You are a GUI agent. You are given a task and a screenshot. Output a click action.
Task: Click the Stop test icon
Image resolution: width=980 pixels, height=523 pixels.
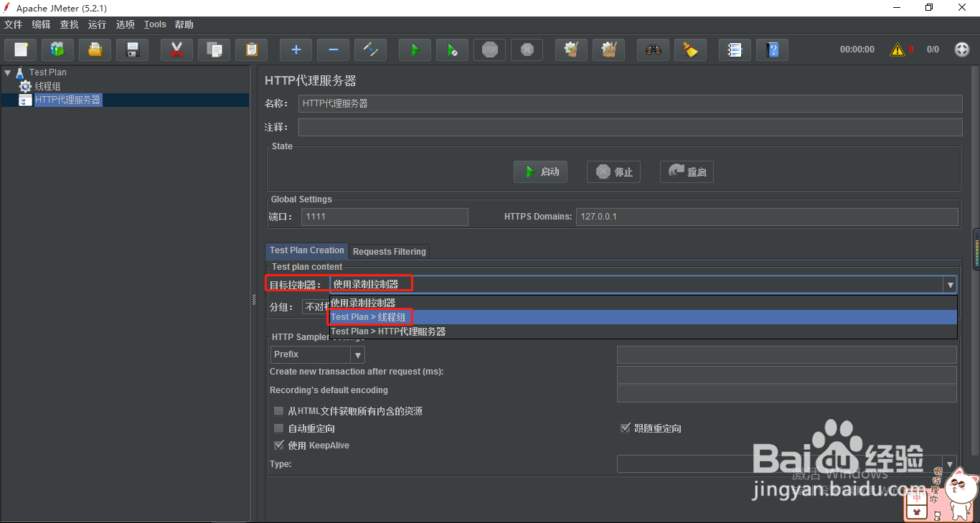pyautogui.click(x=490, y=50)
